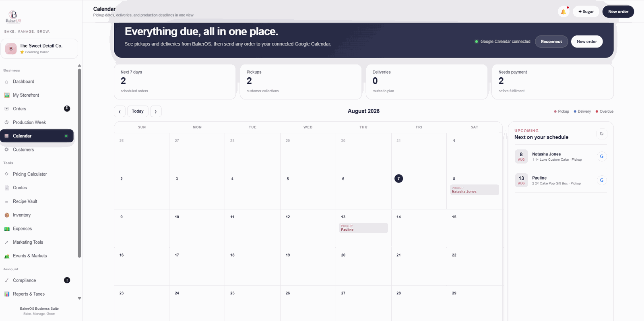Click the Next 7 days stat card
The width and height of the screenshot is (644, 321).
[175, 82]
